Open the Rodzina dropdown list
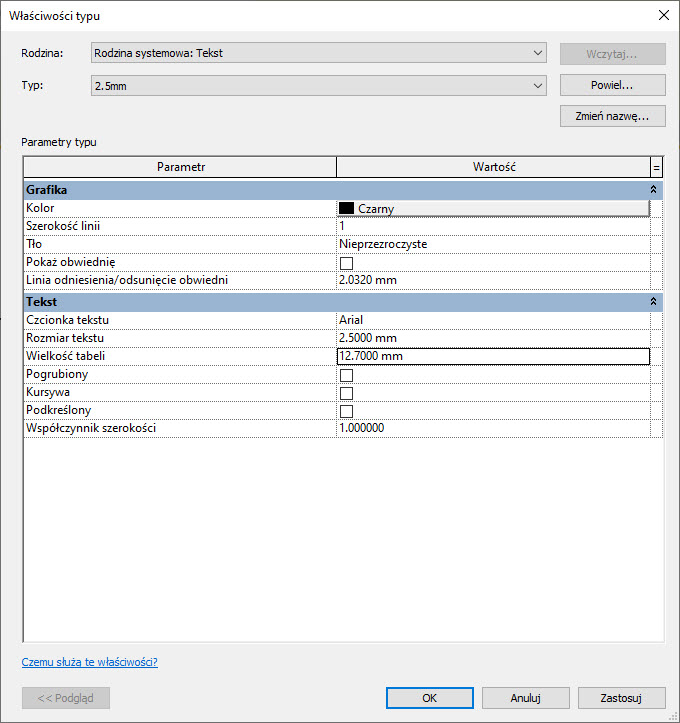This screenshot has height=723, width=680. [x=318, y=53]
